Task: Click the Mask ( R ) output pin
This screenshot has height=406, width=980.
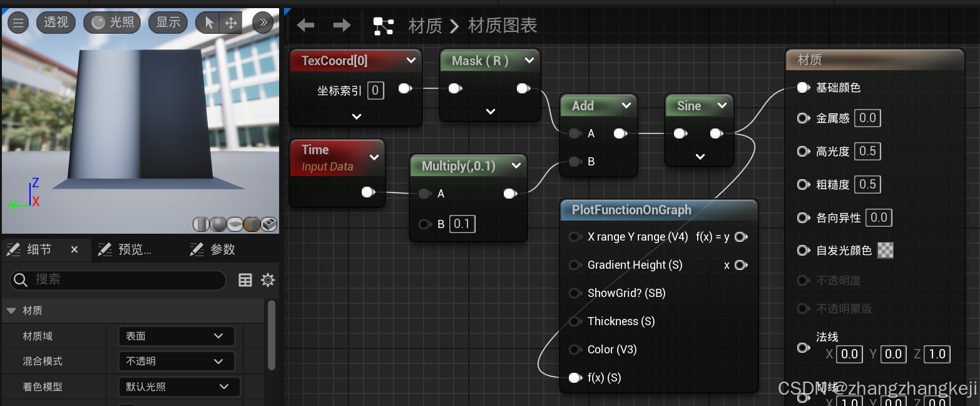Action: coord(523,88)
